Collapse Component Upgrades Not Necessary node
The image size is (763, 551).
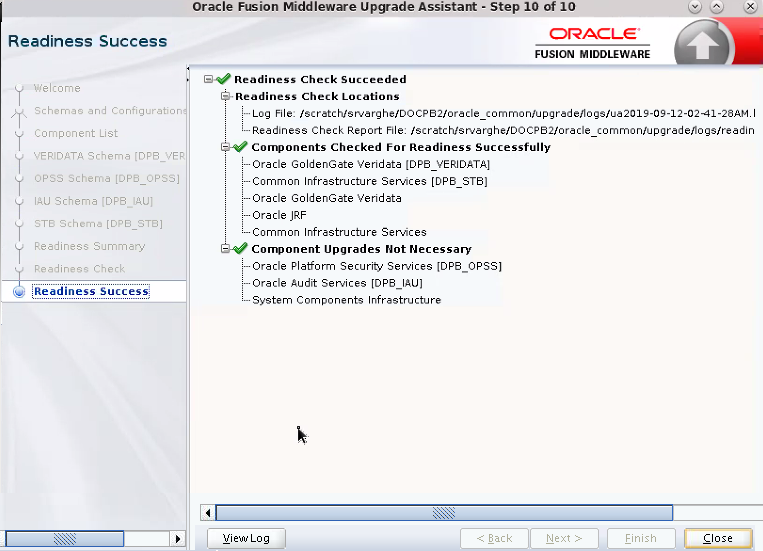pos(225,249)
